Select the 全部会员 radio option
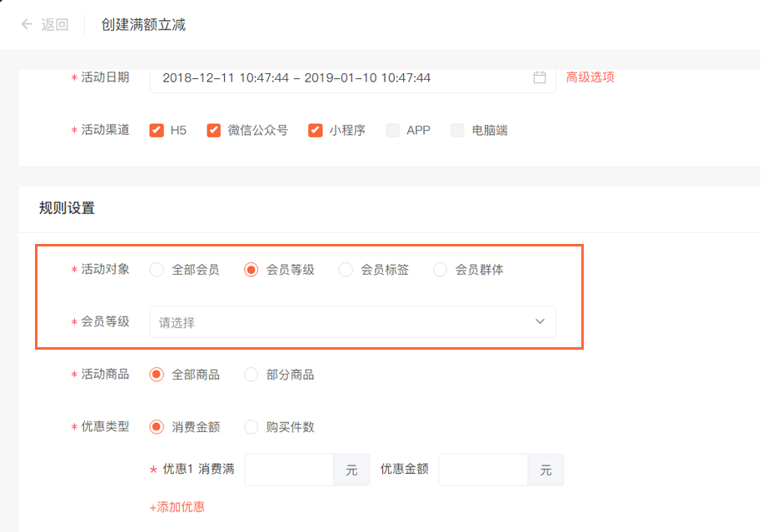 pos(157,270)
